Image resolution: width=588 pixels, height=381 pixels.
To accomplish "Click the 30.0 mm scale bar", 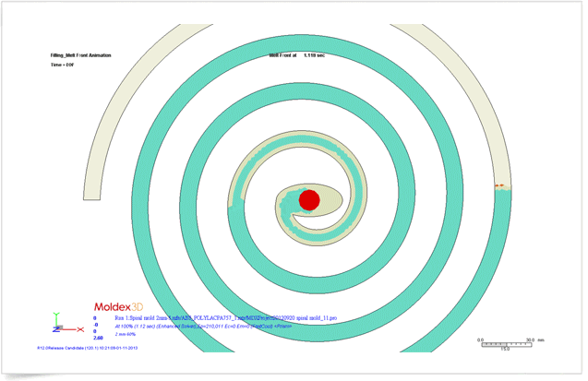I will [x=507, y=345].
